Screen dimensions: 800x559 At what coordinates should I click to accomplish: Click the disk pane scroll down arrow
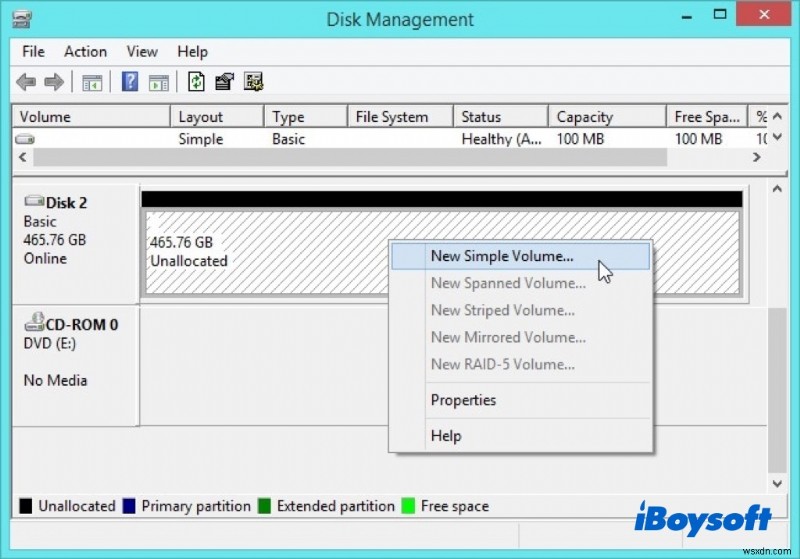[x=777, y=484]
